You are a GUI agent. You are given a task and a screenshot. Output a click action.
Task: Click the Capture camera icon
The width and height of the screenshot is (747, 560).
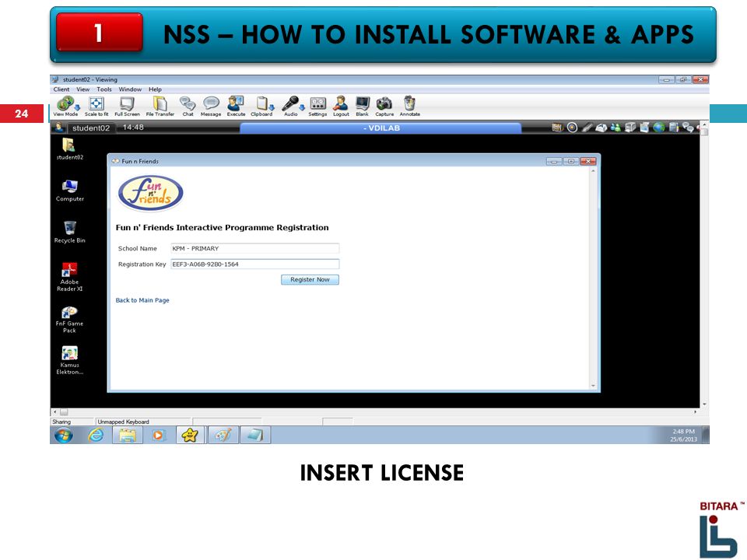point(384,107)
